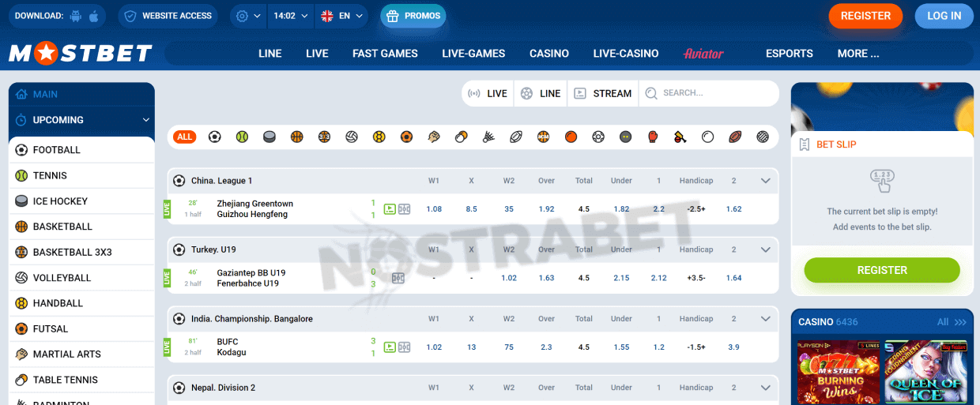Open Queen of Ice casino game thumbnail

pyautogui.click(x=925, y=373)
